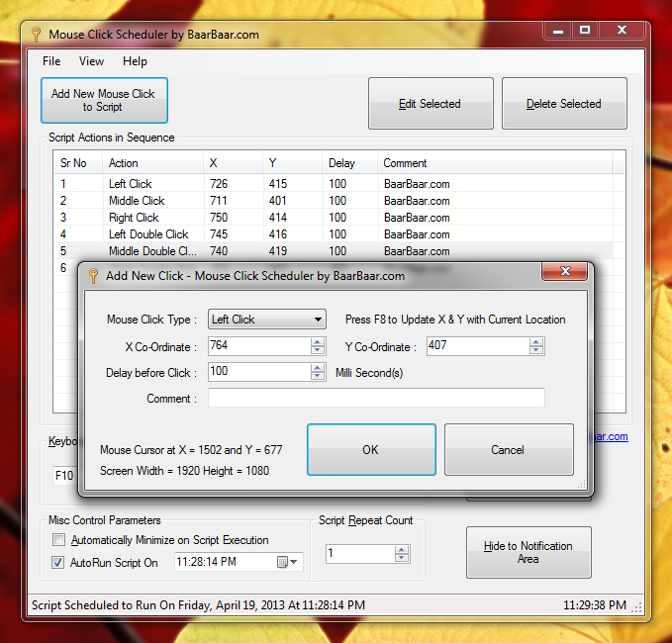Select row 3 Right Click action
672x643 pixels.
[x=134, y=218]
